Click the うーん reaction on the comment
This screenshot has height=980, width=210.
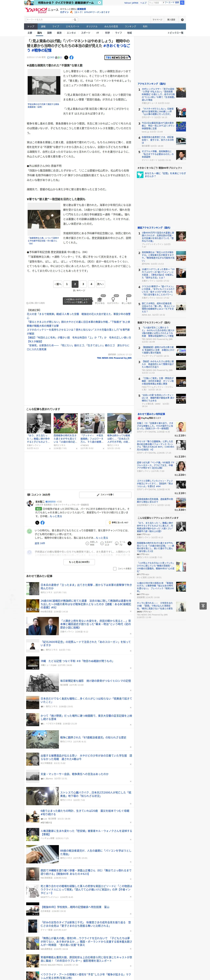point(120,543)
